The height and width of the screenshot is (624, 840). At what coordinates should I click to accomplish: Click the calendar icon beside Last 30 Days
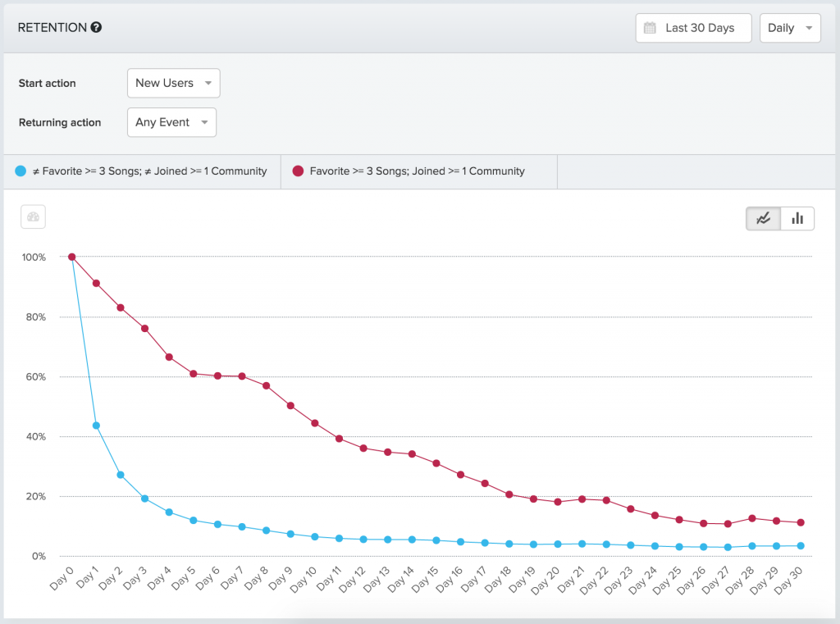(x=650, y=28)
